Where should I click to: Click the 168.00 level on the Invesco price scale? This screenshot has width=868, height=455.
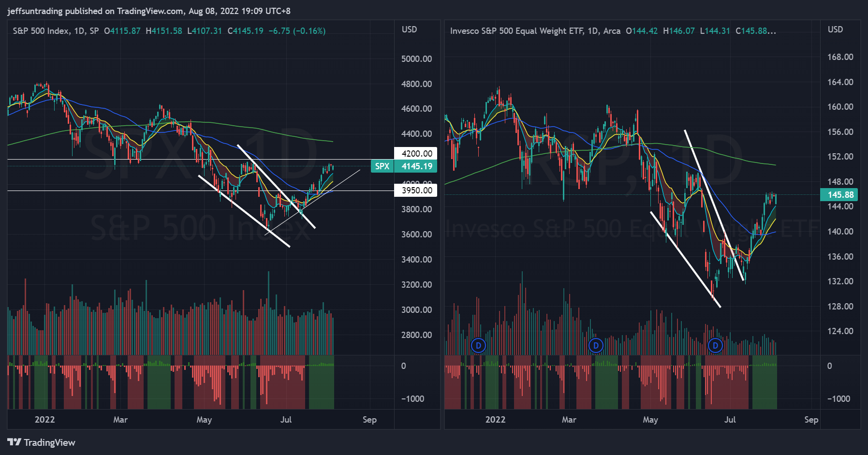click(x=840, y=57)
